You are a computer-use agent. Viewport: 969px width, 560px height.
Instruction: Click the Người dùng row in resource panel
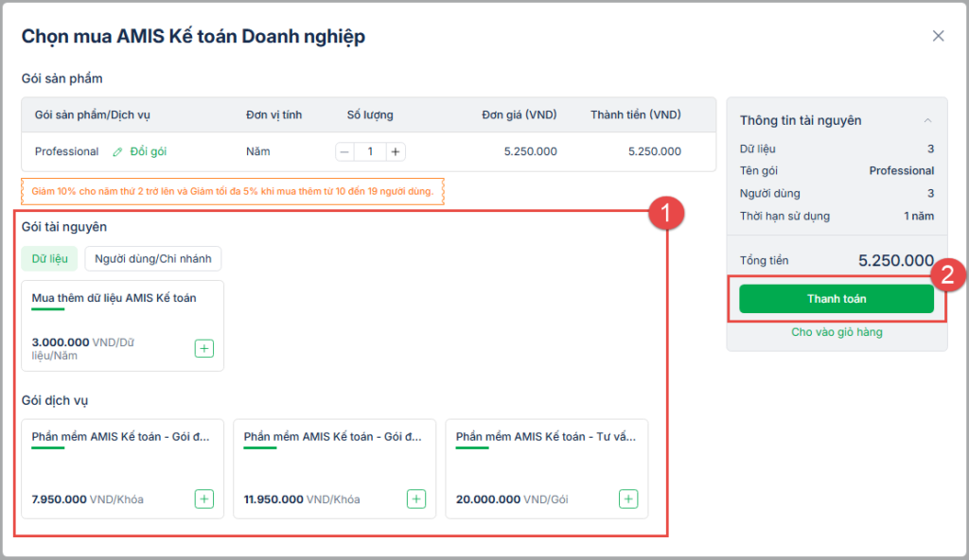coord(837,194)
